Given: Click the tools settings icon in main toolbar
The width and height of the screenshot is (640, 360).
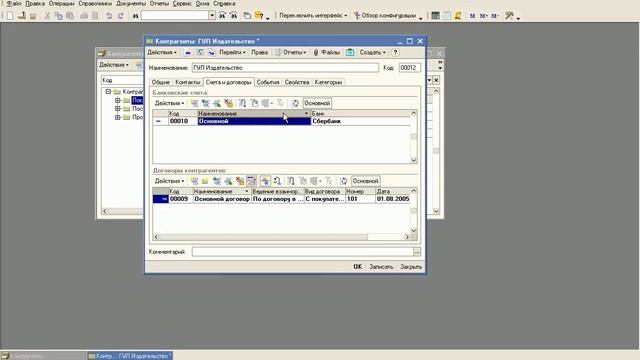Looking at the screenshot, I should point(509,16).
